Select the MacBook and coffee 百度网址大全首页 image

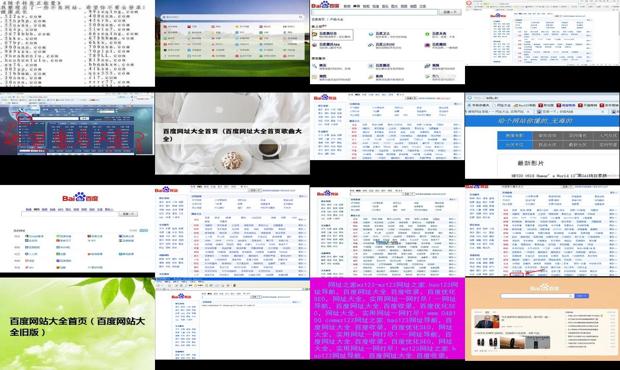click(232, 134)
